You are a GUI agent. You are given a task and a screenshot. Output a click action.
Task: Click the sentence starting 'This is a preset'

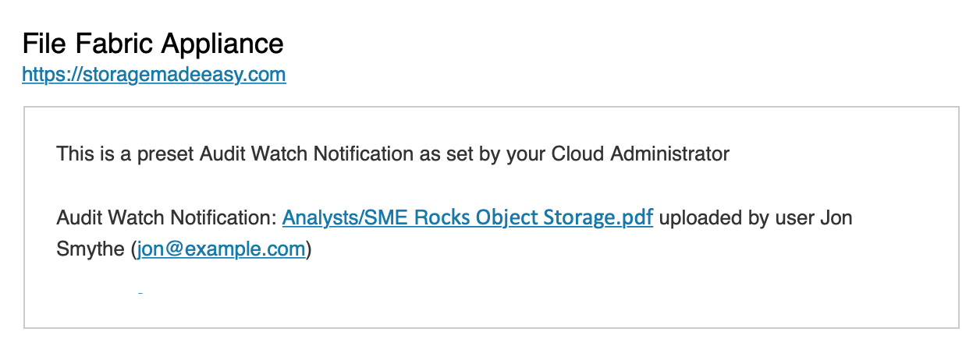[x=392, y=154]
